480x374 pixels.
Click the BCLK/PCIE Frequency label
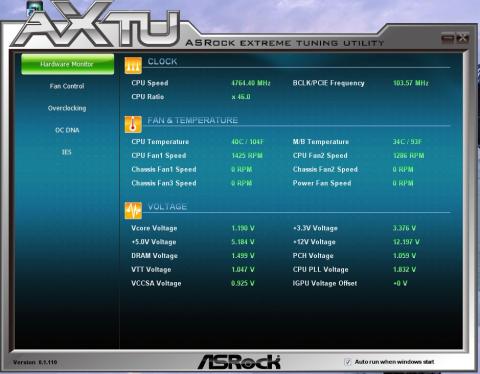[x=328, y=83]
